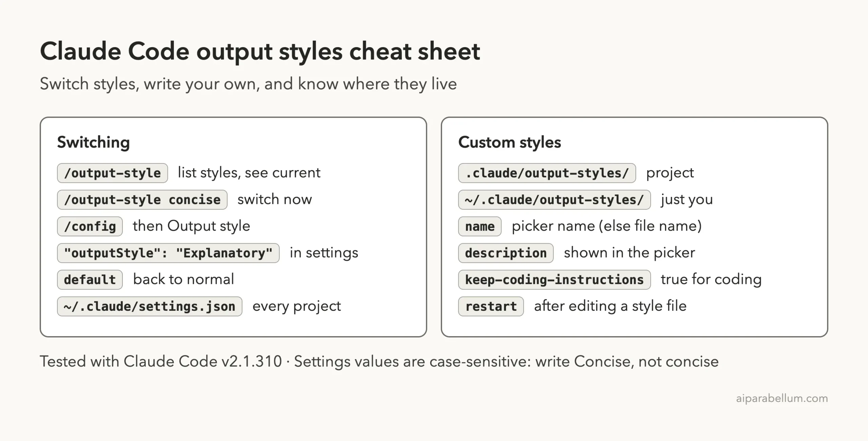Viewport: 868px width, 441px height.
Task: Click the text 'in settings'
Action: click(x=324, y=253)
